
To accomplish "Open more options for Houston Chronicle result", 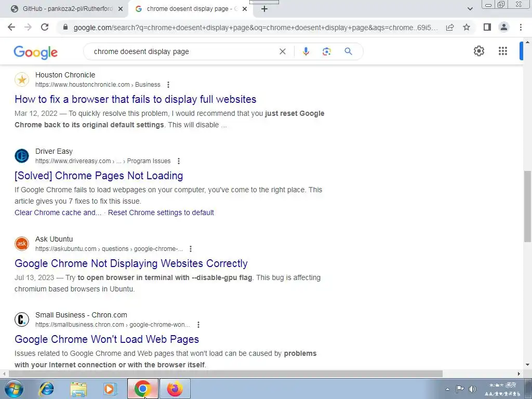I will pyautogui.click(x=168, y=85).
